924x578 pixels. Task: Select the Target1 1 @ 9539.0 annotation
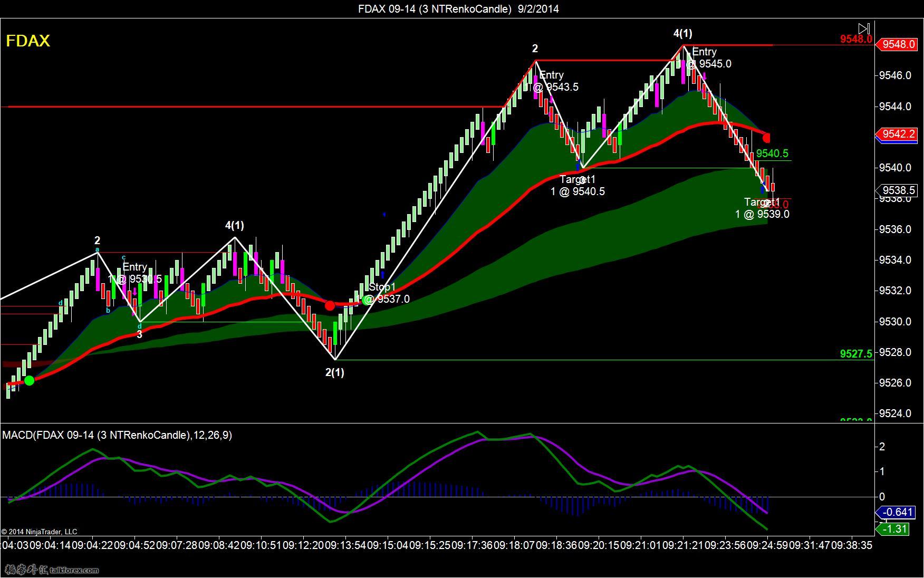coord(762,208)
